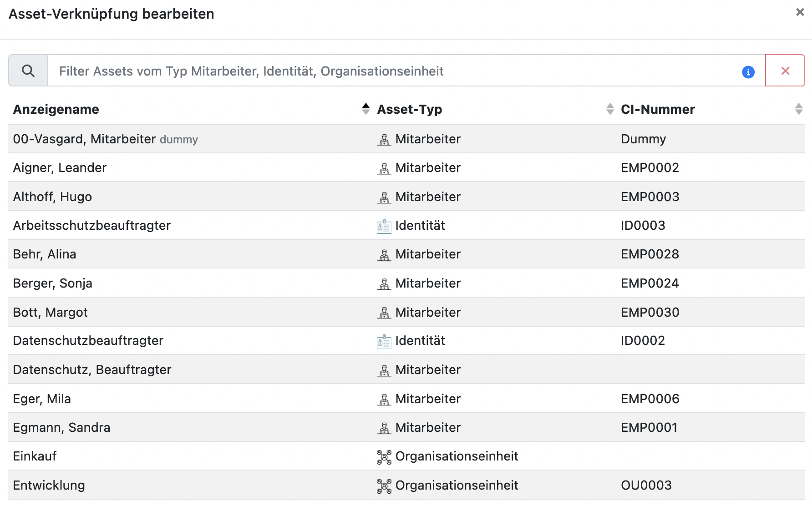Screen dimensions: 812x506
Task: Click Mitarbeiter icon in Aigner, Leander row
Action: coord(384,168)
